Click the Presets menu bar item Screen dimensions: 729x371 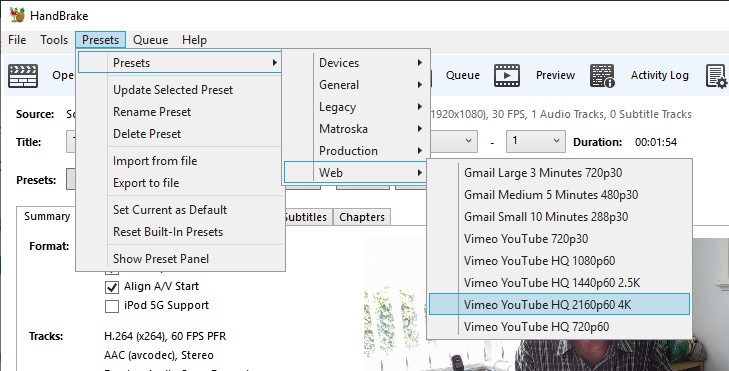click(x=100, y=40)
